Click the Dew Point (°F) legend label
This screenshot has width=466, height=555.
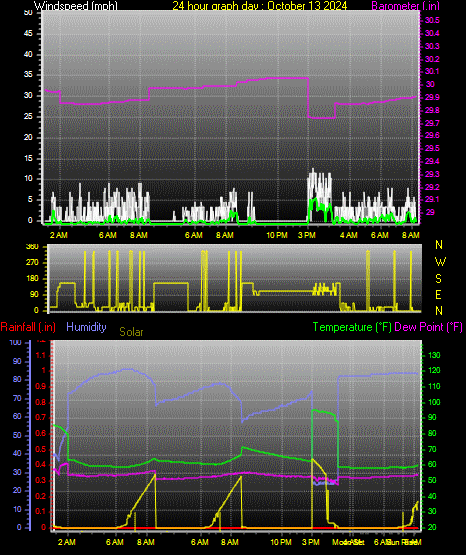coord(428,327)
